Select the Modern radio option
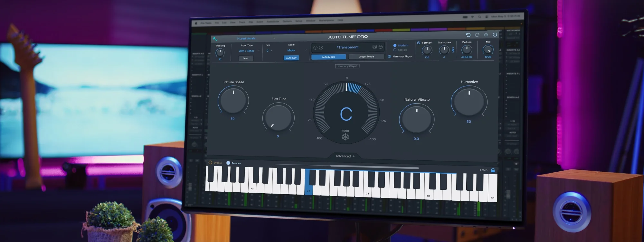This screenshot has height=242, width=644. point(395,45)
